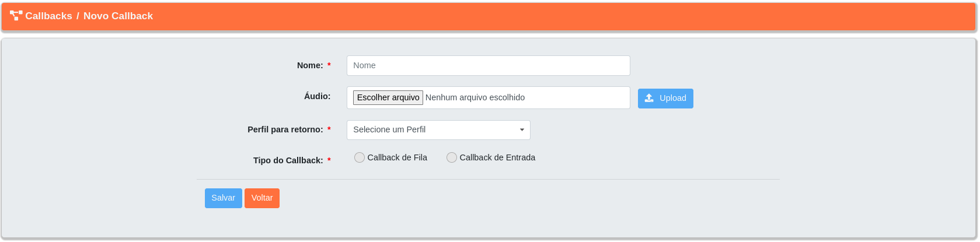Screen dimensions: 980x242
Task: Open the 'Selecione um Perfil' dropdown
Action: pyautogui.click(x=438, y=130)
